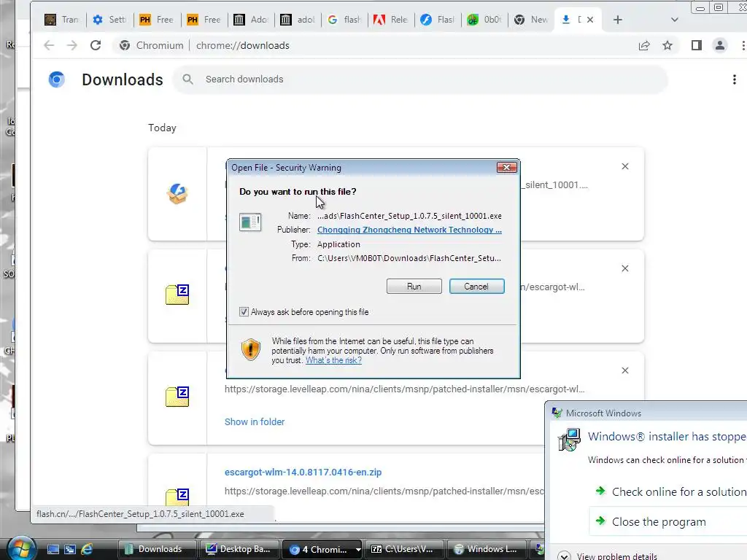
Task: Switch to the Google flash search tab
Action: click(x=344, y=20)
